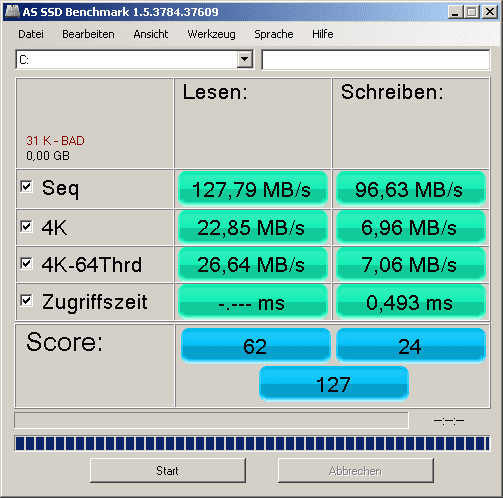The image size is (503, 498).
Task: Uncheck the Seq test checkbox
Action: pyautogui.click(x=26, y=186)
